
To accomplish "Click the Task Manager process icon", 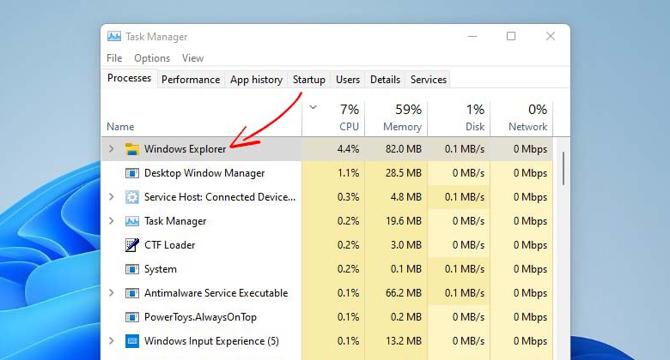I will point(132,221).
